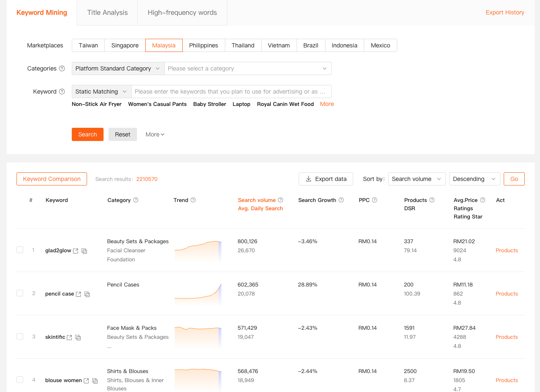This screenshot has width=540, height=392.
Task: Click help icon beside PPC header
Action: click(375, 200)
